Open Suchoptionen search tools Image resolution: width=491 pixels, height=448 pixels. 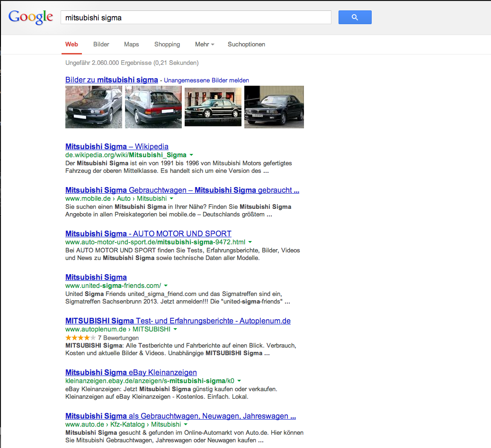(246, 45)
